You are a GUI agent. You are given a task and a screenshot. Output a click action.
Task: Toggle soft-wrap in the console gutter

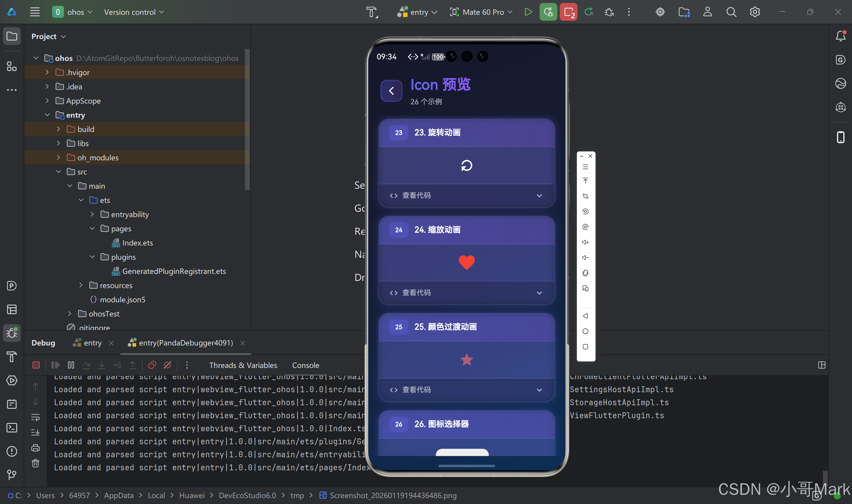pyautogui.click(x=36, y=417)
